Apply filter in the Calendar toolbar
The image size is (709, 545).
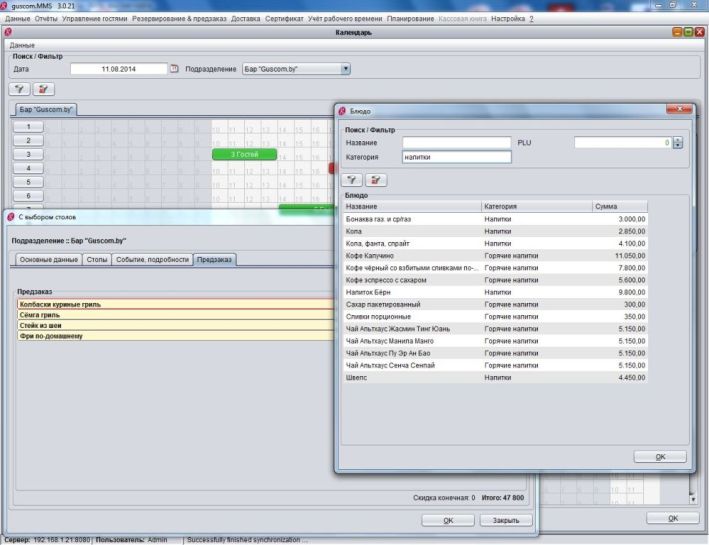point(22,89)
